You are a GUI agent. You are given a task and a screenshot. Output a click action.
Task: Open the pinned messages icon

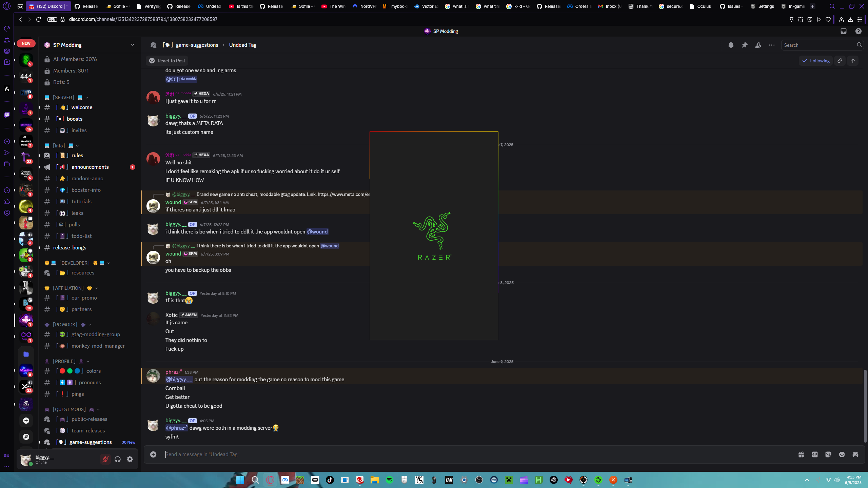(745, 45)
